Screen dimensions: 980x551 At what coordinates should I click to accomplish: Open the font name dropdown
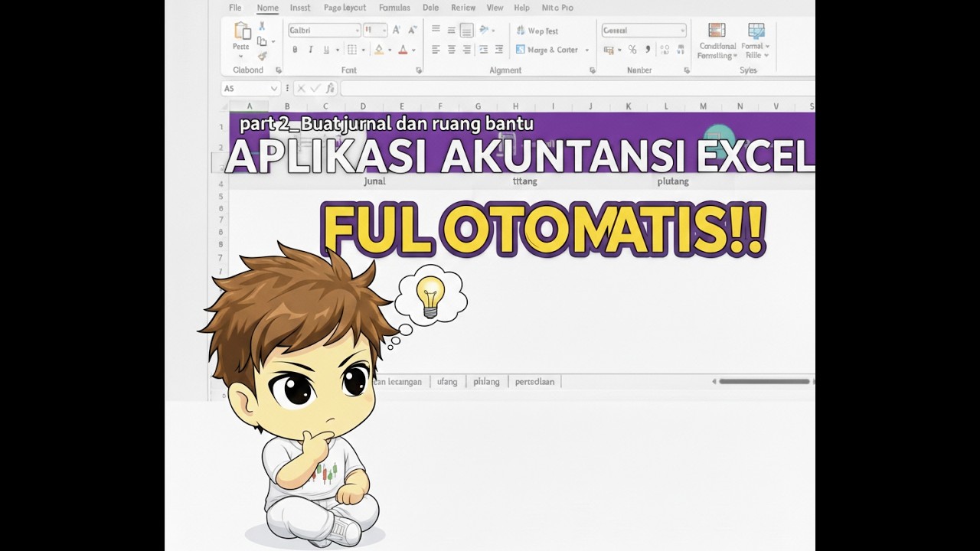357,31
